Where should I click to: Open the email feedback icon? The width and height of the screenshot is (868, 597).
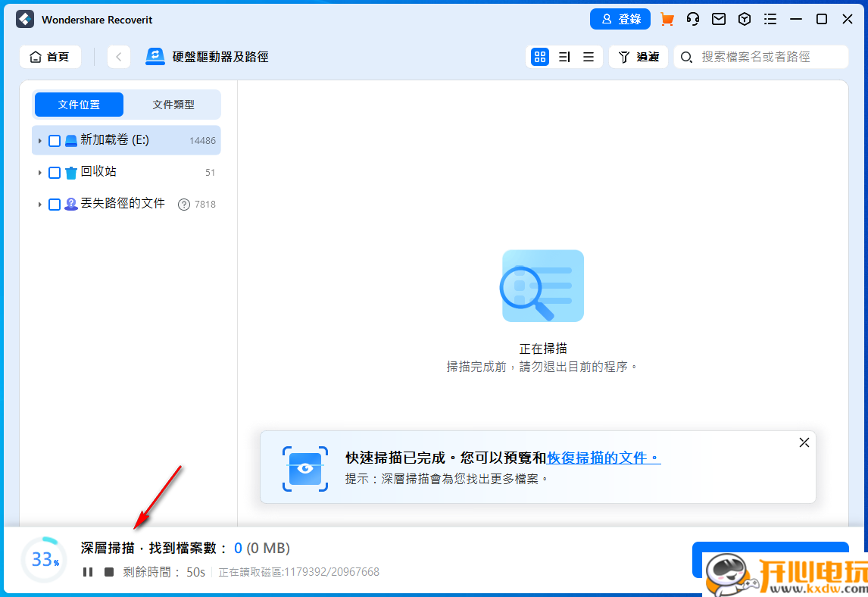click(x=718, y=19)
